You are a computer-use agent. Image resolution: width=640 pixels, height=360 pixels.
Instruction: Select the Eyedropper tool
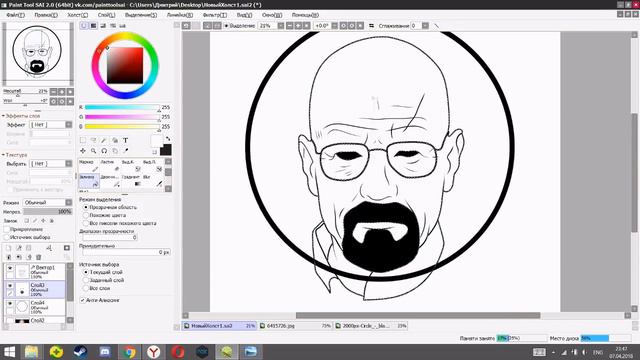pyautogui.click(x=126, y=151)
